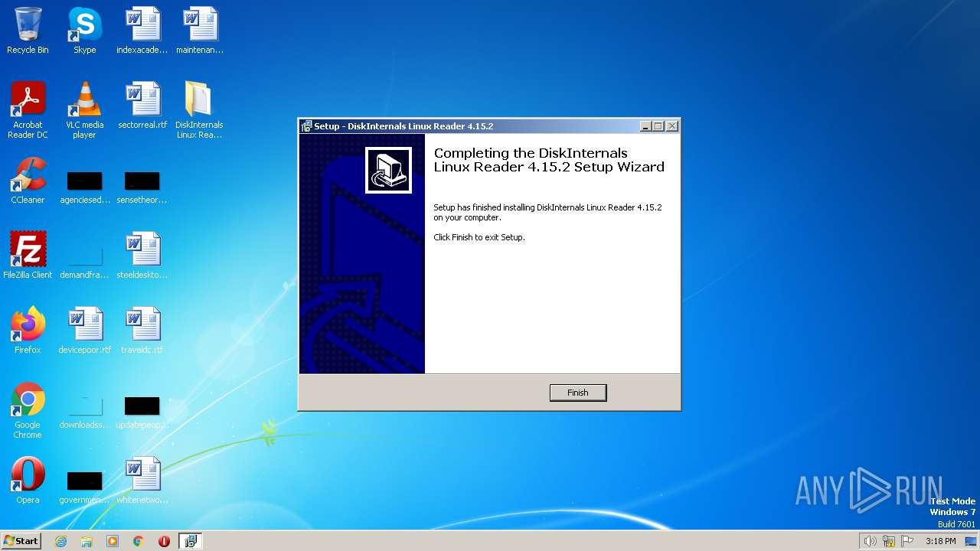Click the 3:18 PM taskbar clock
This screenshot has width=980, height=551.
pos(940,541)
